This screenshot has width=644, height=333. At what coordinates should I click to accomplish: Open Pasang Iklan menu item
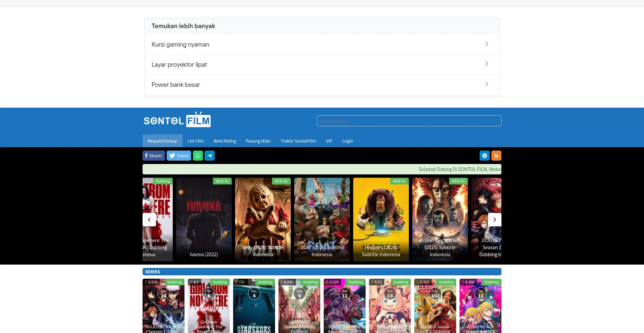click(x=258, y=141)
